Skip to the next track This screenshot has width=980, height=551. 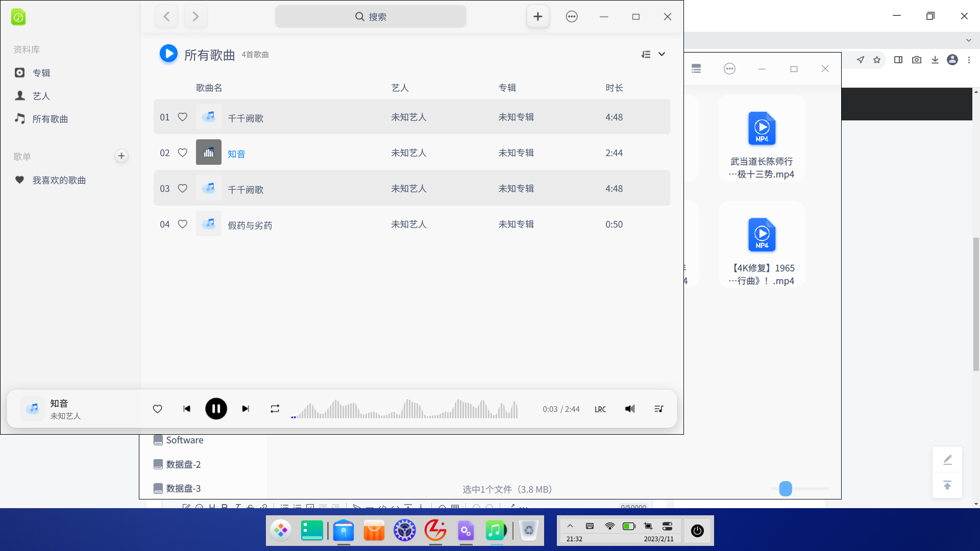[246, 409]
